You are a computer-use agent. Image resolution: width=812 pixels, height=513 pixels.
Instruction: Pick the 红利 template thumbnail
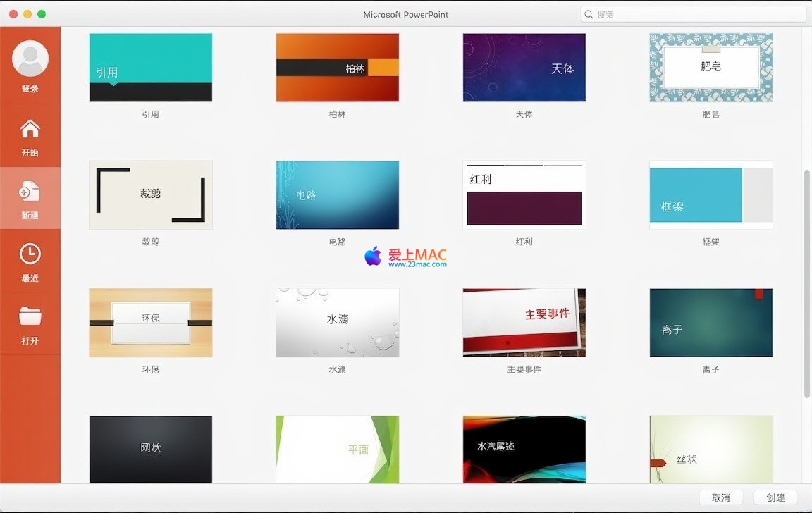click(524, 194)
